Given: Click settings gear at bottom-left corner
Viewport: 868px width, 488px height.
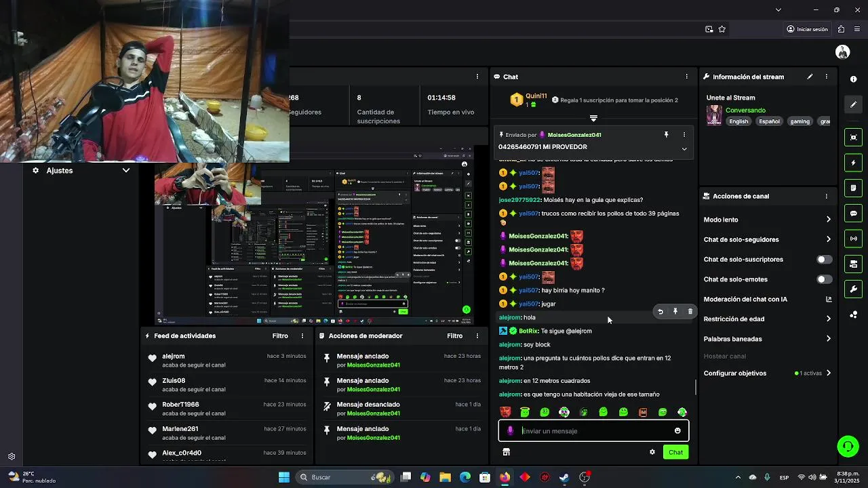Looking at the screenshot, I should point(12,457).
